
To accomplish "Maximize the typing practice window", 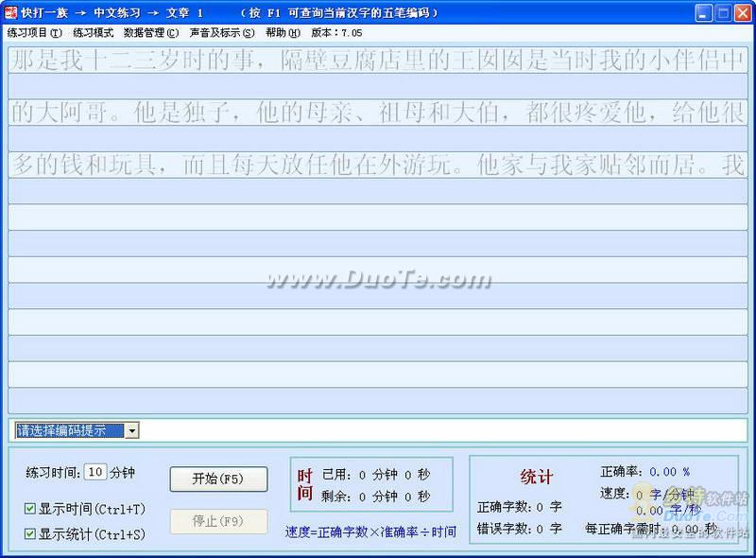I will (723, 13).
